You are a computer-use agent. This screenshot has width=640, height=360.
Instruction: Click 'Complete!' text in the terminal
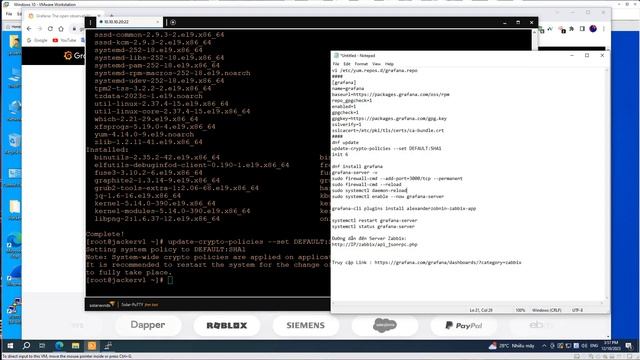coord(105,234)
